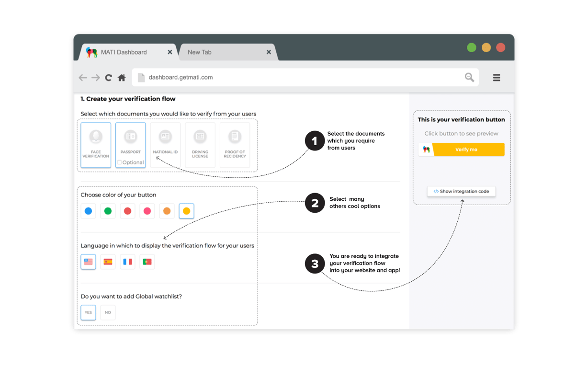Choose the pink button color

(147, 211)
